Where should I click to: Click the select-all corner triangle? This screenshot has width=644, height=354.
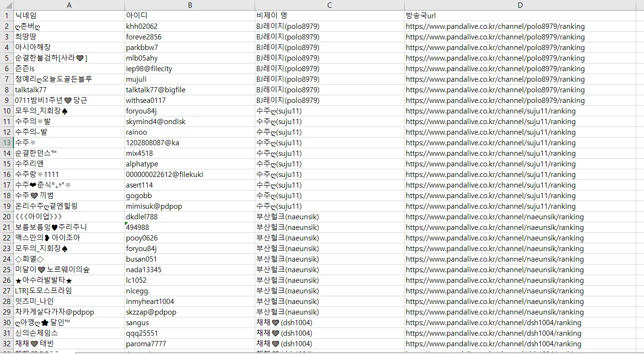click(7, 5)
